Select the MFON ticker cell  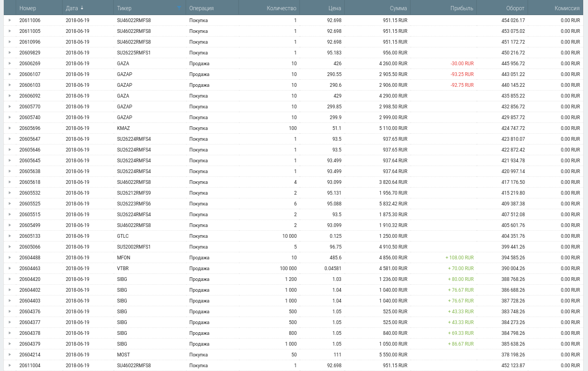click(x=124, y=258)
